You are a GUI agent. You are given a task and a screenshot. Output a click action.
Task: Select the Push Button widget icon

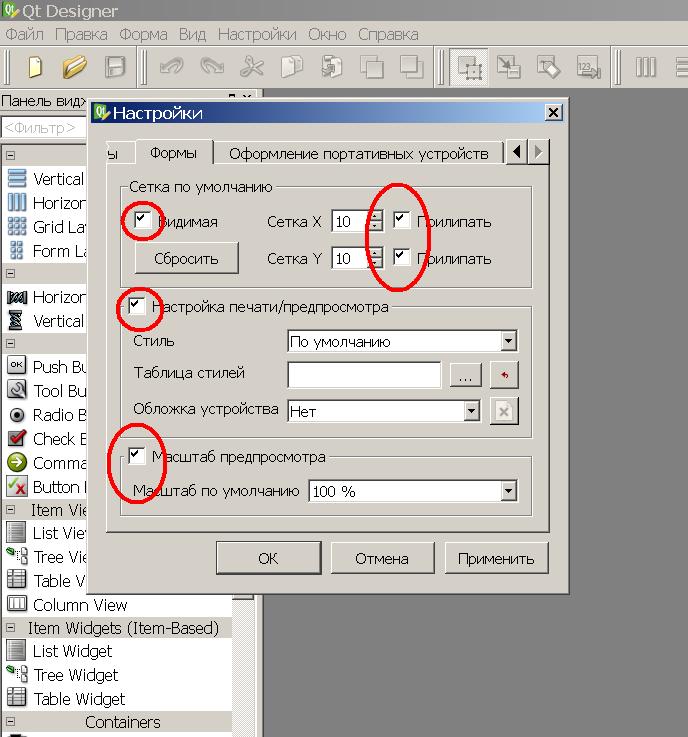[16, 365]
